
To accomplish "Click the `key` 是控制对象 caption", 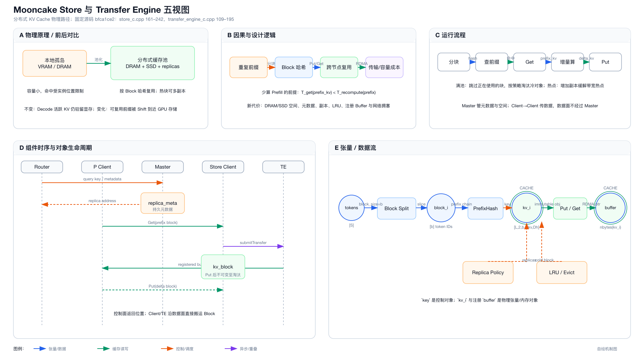I will (x=480, y=300).
